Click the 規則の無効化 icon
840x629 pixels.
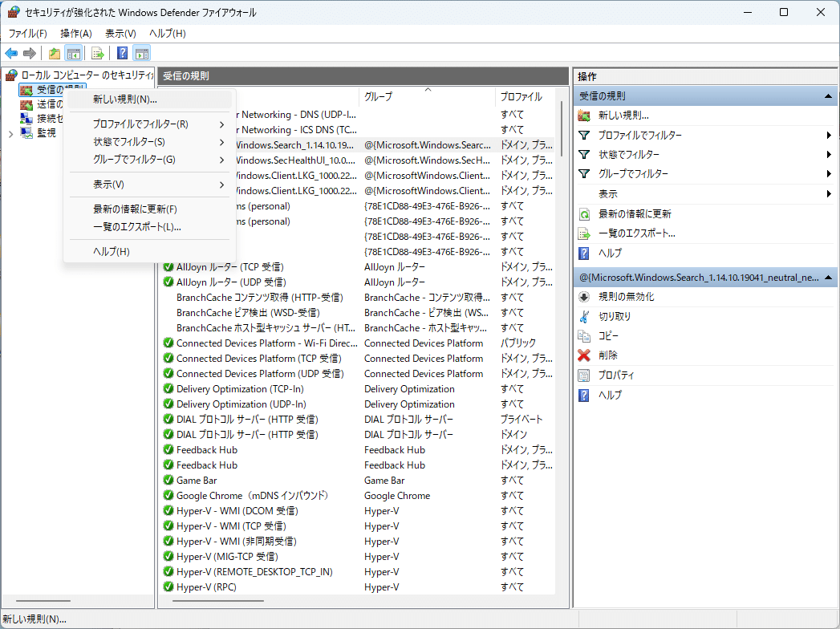coord(584,297)
